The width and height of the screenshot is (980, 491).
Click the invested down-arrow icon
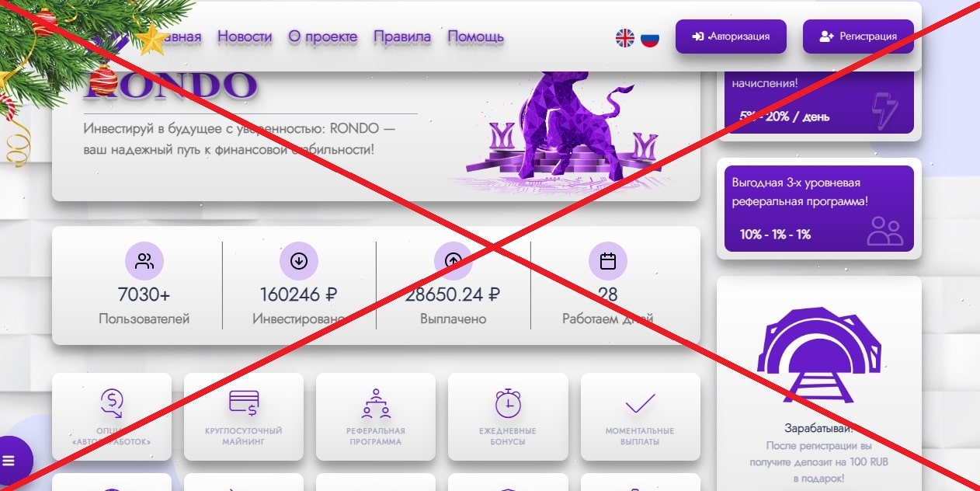298,261
